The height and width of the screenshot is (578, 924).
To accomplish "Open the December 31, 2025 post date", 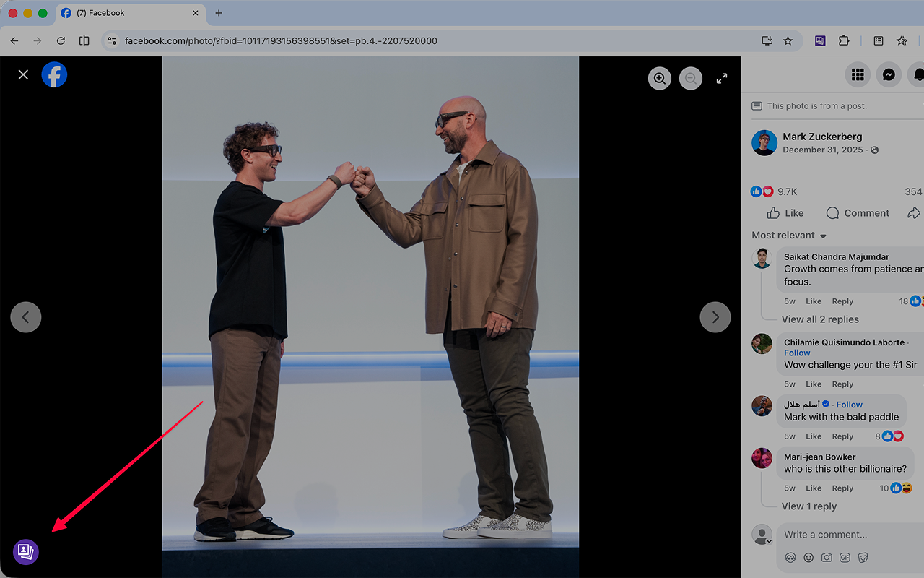I will [x=823, y=150].
